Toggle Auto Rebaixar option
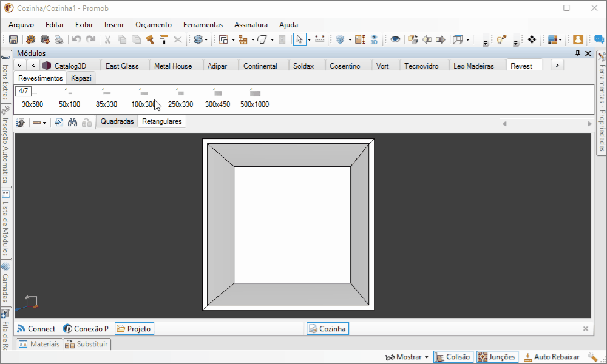Screen dimensions: 607x364 coord(552,357)
